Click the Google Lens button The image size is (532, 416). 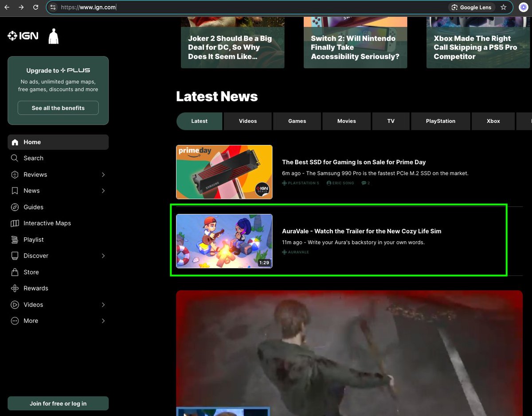click(x=471, y=7)
